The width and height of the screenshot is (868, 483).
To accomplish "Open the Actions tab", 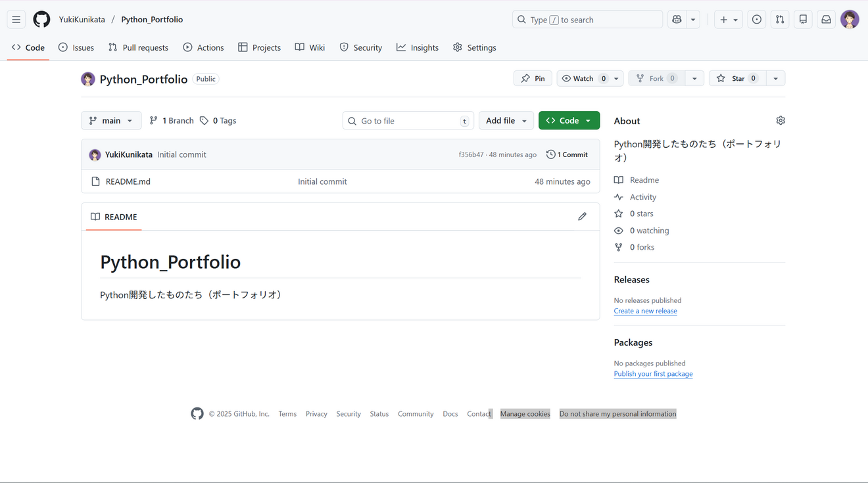I will pos(203,47).
